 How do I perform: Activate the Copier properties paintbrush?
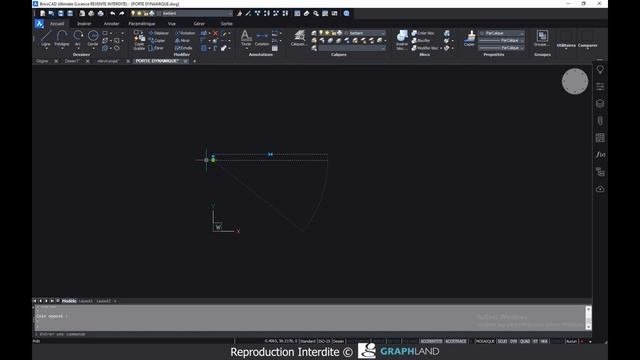click(x=470, y=38)
